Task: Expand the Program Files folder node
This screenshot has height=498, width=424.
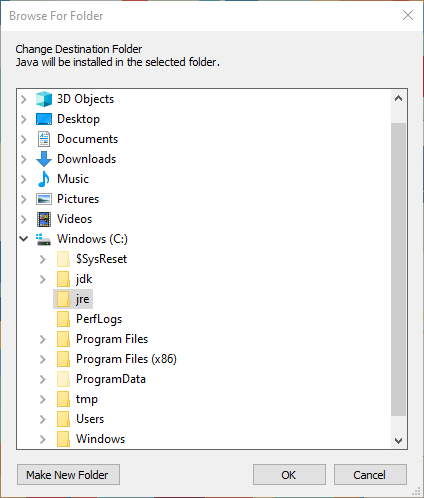Action: pyautogui.click(x=43, y=339)
